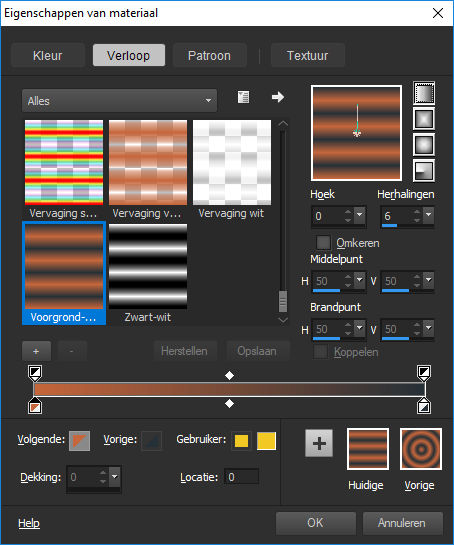Click the large gradient angle preview
454x545 pixels.
356,133
